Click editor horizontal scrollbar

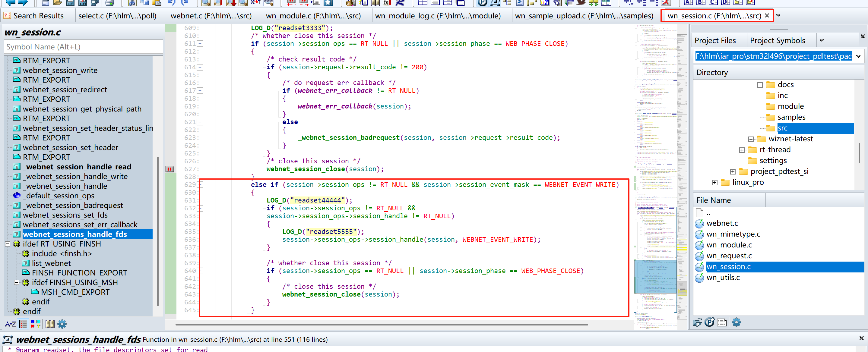(382, 324)
